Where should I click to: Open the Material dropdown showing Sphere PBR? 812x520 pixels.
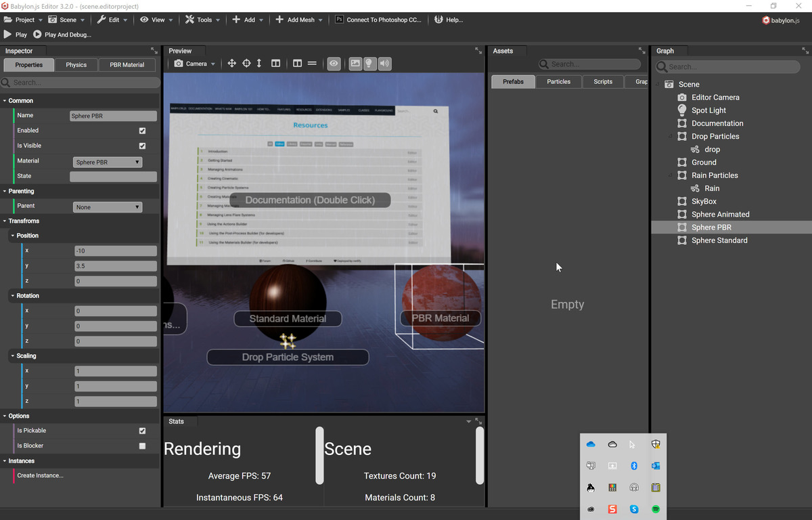point(108,162)
